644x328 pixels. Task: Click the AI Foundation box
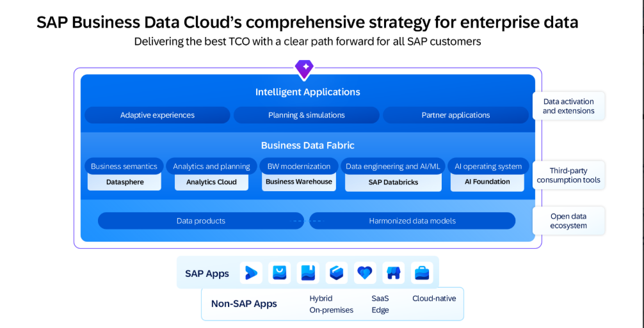coord(488,182)
